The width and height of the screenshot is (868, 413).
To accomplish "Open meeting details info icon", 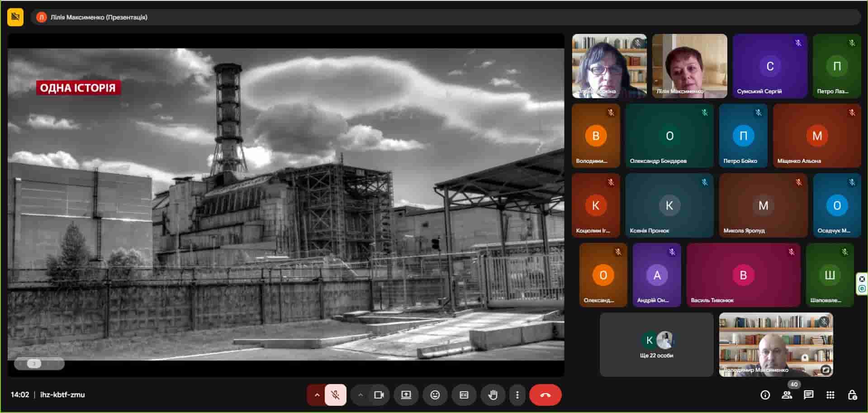I will pyautogui.click(x=765, y=395).
